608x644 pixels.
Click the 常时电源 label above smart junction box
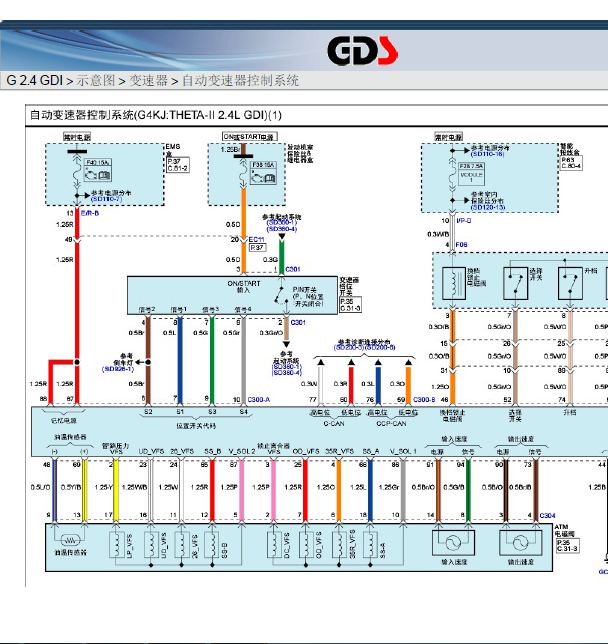click(x=449, y=136)
